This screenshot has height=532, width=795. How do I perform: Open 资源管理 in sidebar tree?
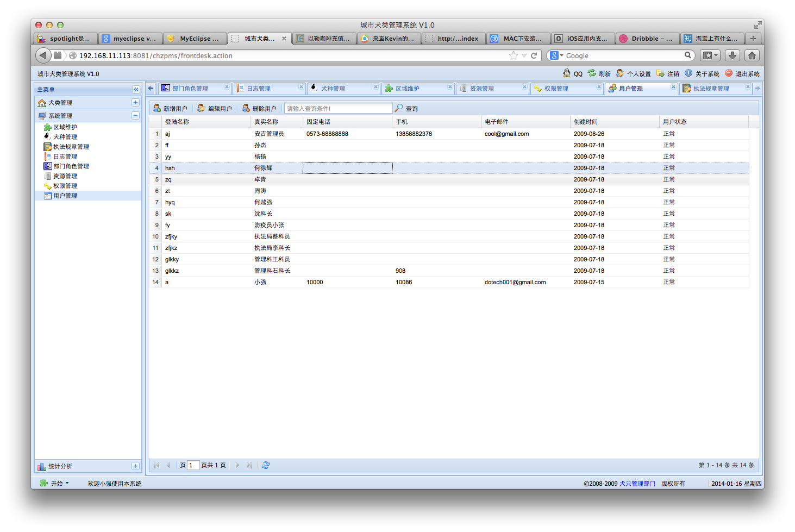(65, 176)
